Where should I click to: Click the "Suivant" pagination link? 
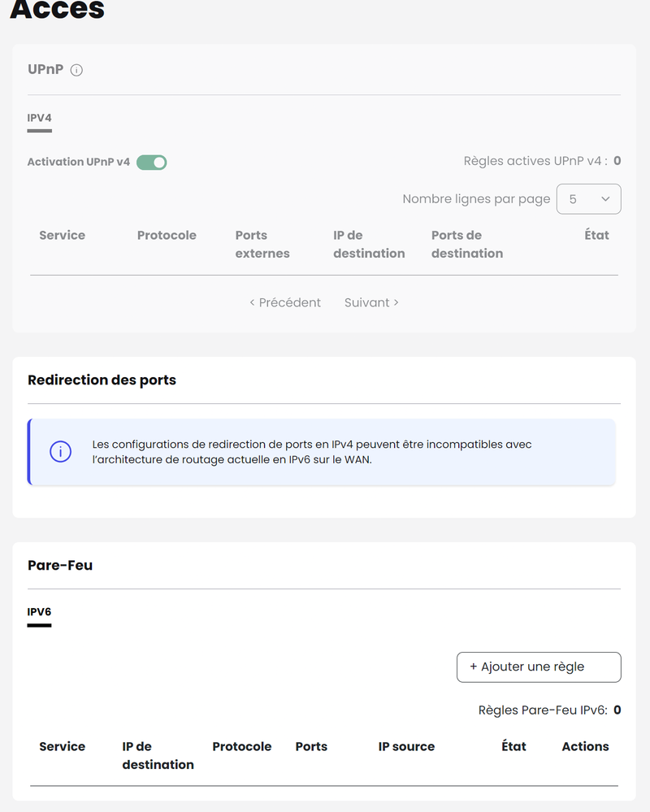point(370,302)
